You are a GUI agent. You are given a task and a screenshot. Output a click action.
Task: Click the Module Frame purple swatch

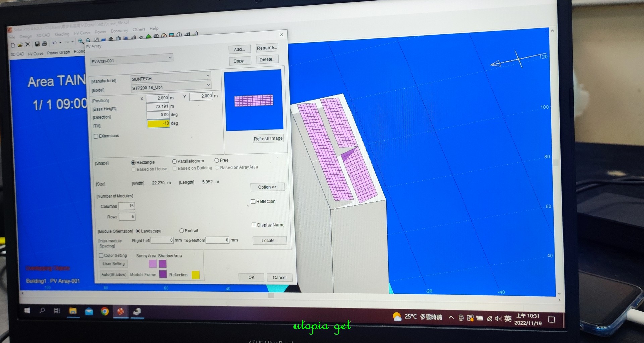click(x=163, y=274)
